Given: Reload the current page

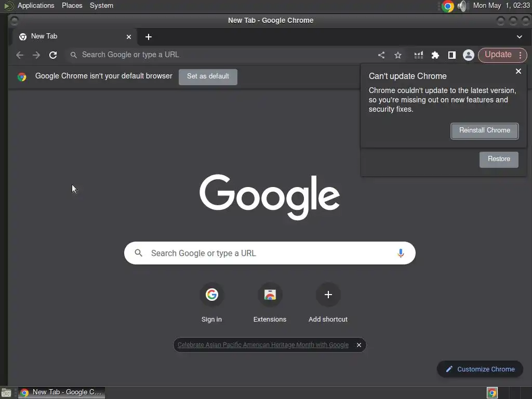Looking at the screenshot, I should tap(53, 55).
